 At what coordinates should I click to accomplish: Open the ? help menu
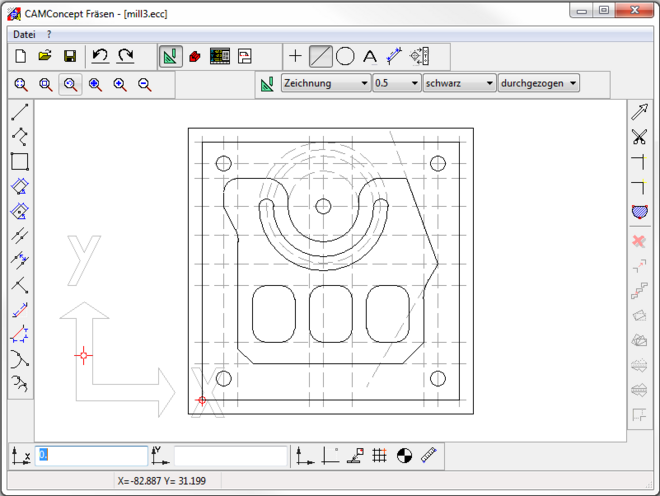(x=49, y=34)
